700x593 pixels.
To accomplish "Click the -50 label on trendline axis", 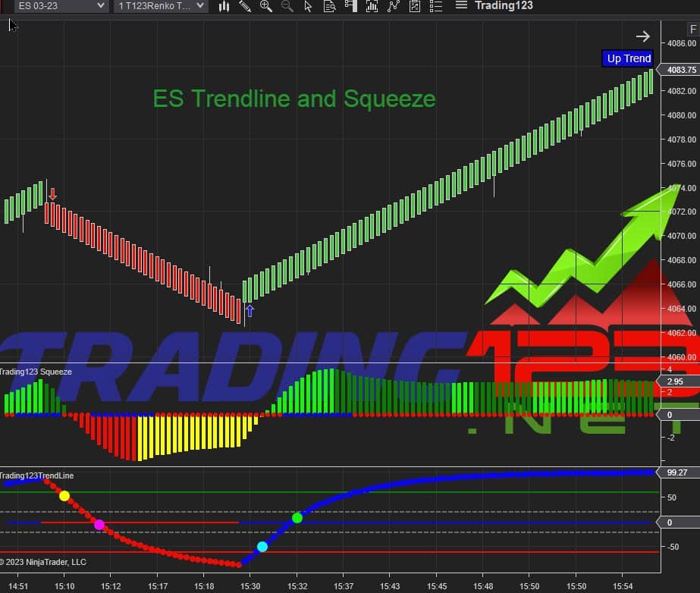I will coord(673,547).
